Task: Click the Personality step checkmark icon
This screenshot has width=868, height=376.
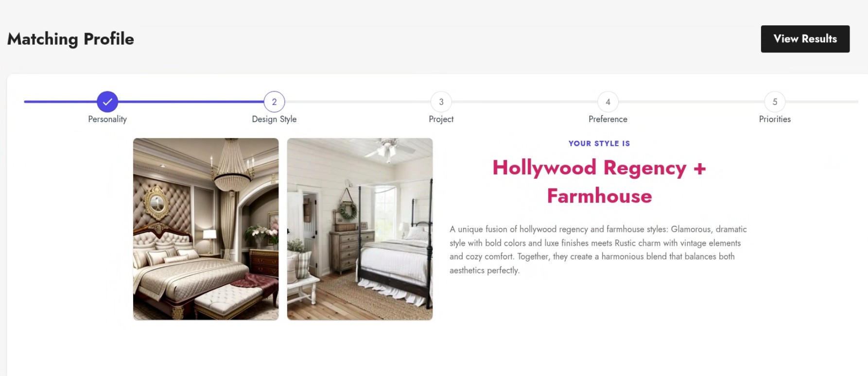Action: 107,102
